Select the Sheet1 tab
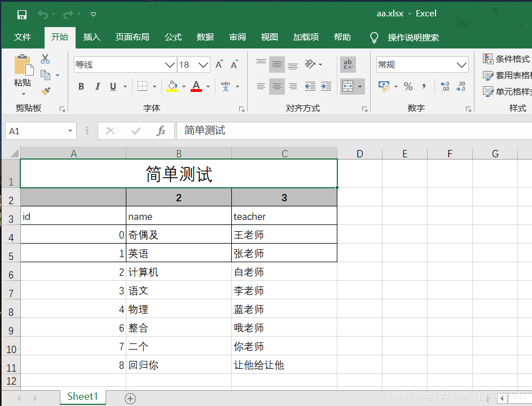The image size is (532, 406). pyautogui.click(x=82, y=396)
